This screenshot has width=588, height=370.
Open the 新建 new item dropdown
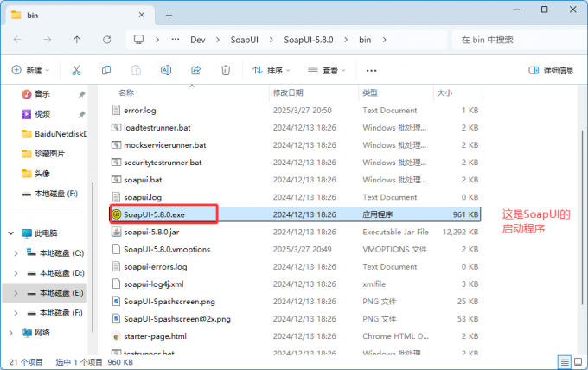point(31,70)
